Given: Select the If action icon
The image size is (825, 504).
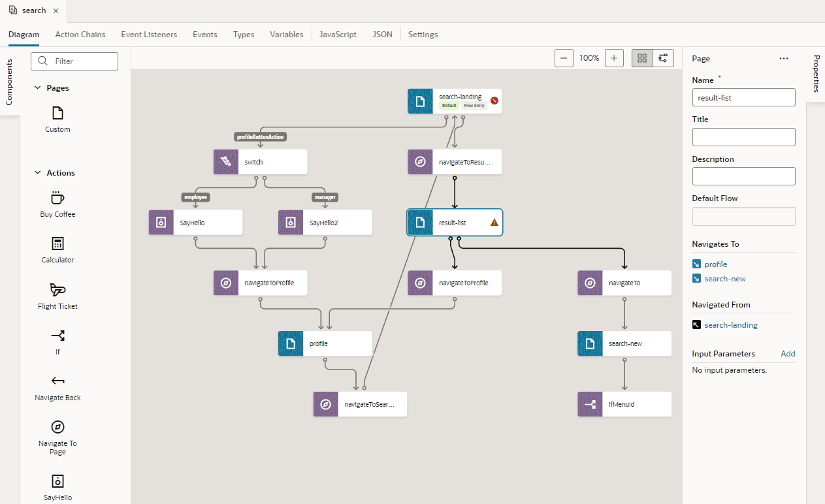Looking at the screenshot, I should (x=57, y=336).
